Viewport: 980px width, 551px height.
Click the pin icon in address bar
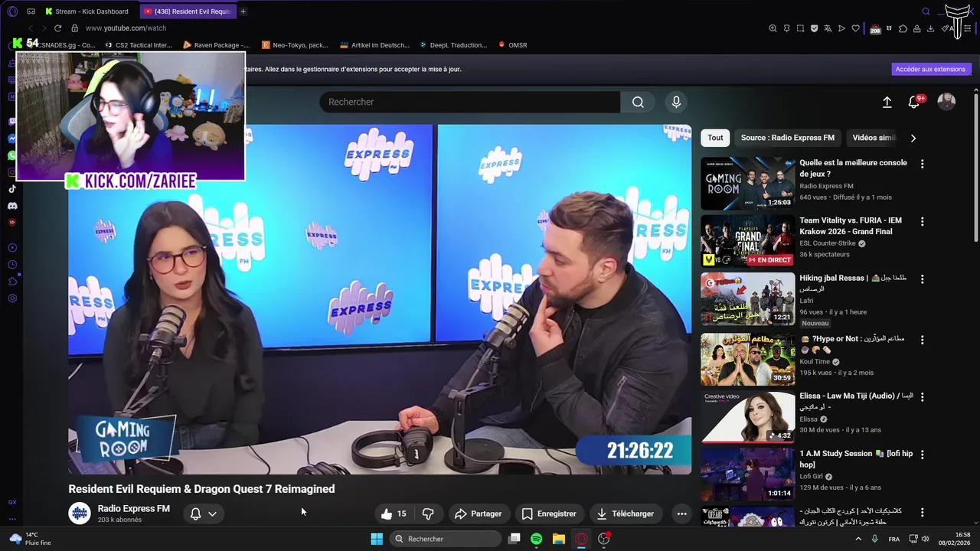click(786, 28)
